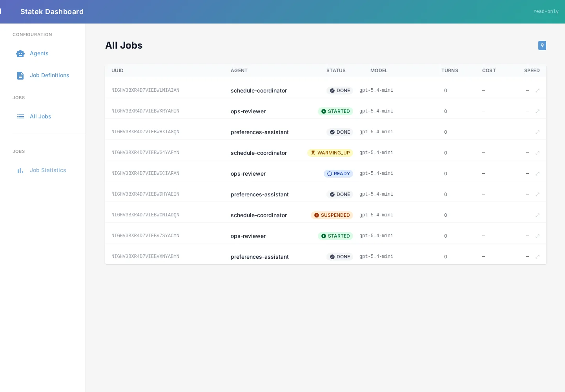
Task: Click ops-reviewer agent for NIGHV3BXR4D7VIEBV7SYACYN
Action: (248, 236)
